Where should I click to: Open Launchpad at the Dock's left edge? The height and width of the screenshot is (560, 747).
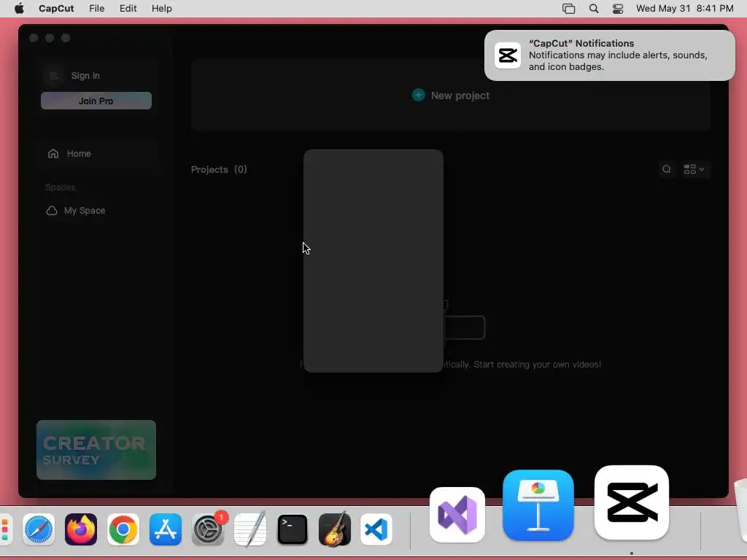click(x=5, y=529)
